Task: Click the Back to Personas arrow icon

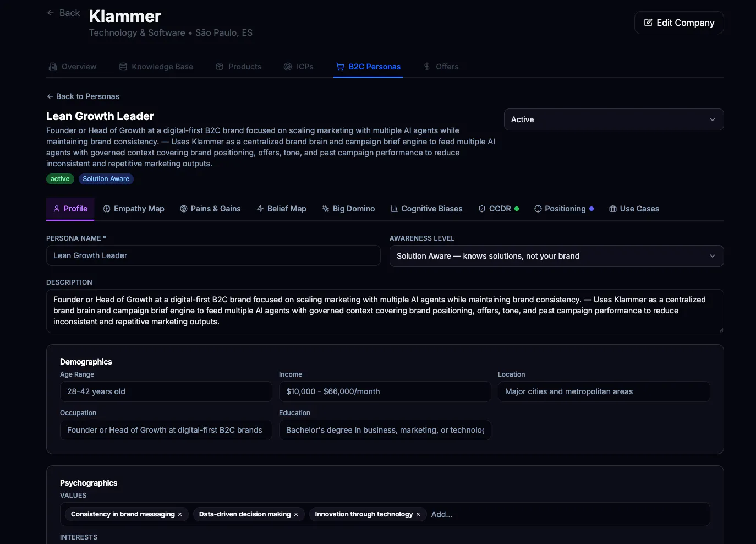Action: pyautogui.click(x=50, y=96)
